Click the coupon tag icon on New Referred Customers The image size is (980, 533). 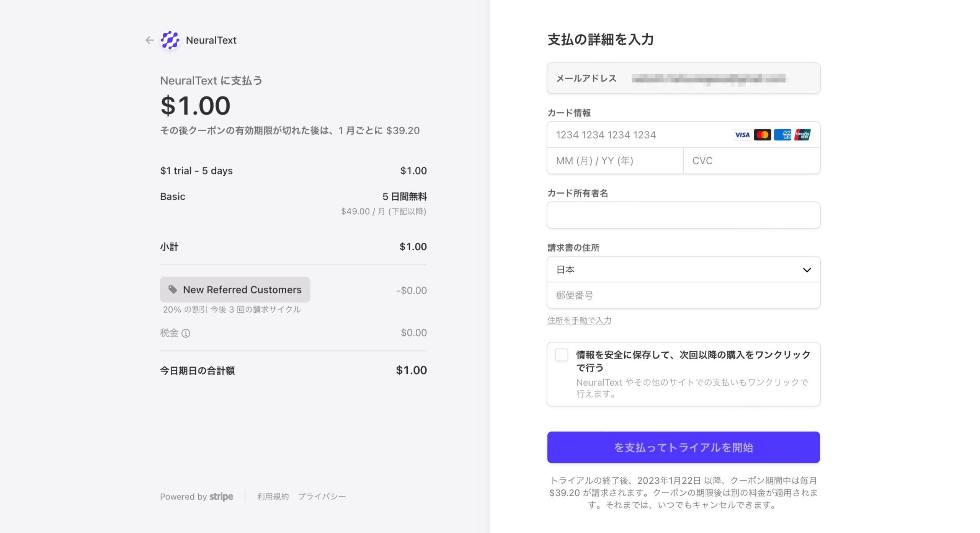[173, 290]
